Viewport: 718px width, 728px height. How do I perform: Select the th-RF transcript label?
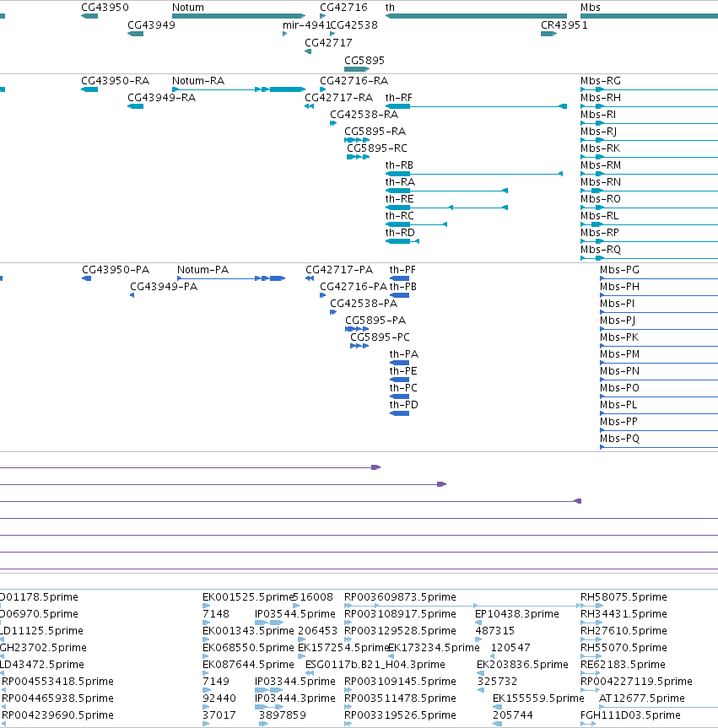coord(398,98)
